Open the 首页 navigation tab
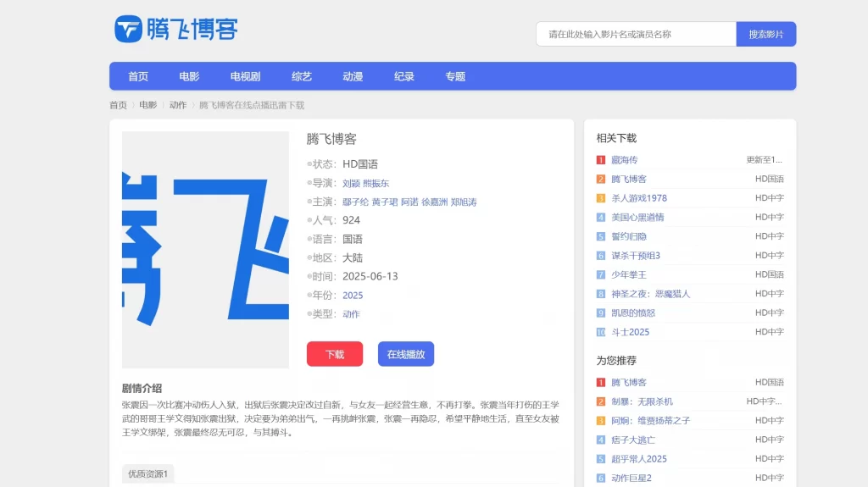 (138, 76)
